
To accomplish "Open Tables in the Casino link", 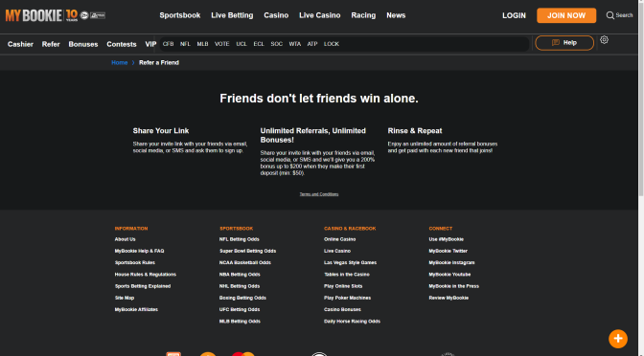I will 347,275.
